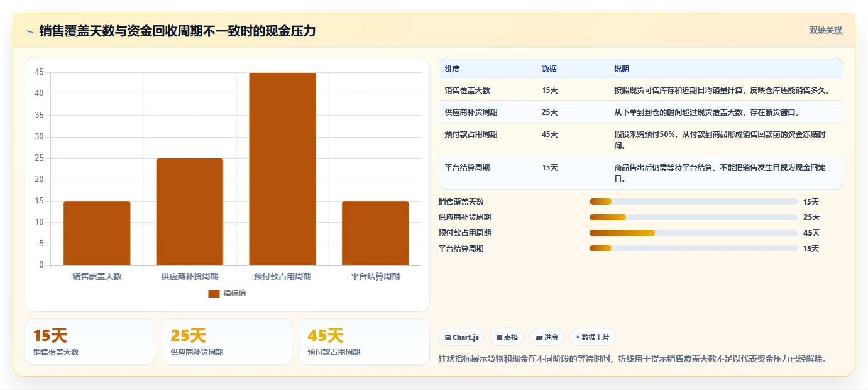Select the 供应商补货周期 cell in the table

coord(471,112)
